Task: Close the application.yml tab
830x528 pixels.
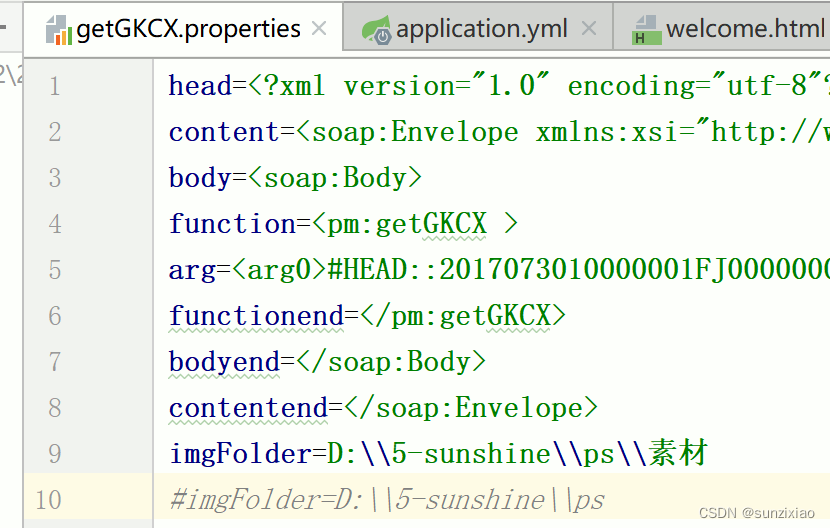Action: coord(589,28)
